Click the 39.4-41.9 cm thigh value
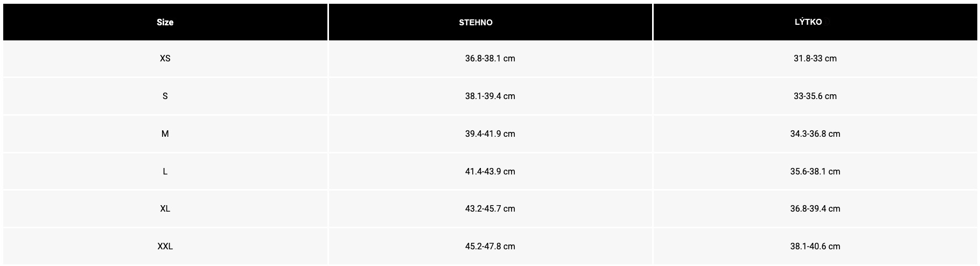 pyautogui.click(x=491, y=134)
